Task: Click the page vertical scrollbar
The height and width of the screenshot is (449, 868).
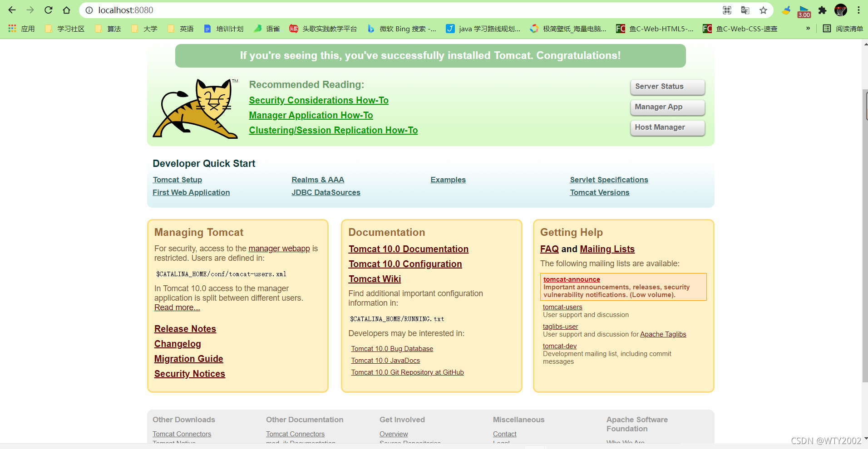Action: [865, 236]
